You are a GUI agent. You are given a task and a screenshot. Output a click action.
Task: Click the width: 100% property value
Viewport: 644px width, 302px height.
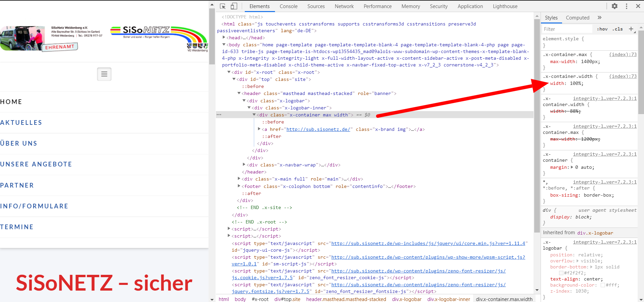[x=576, y=83]
